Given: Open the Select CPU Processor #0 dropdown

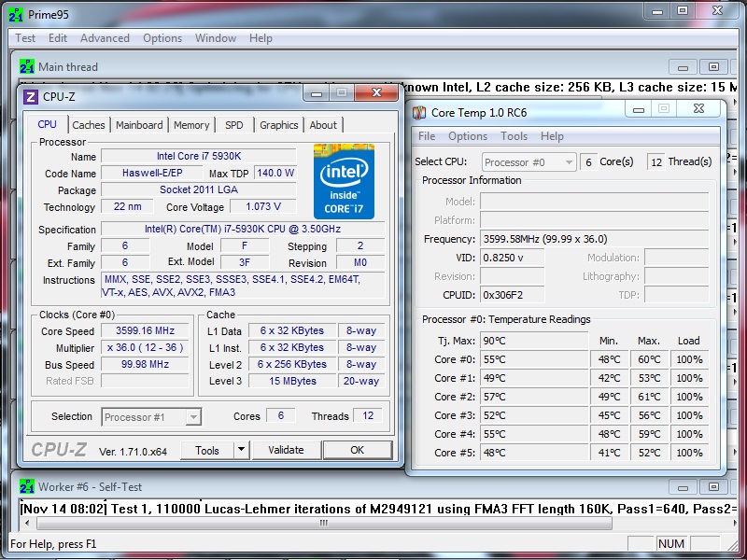Looking at the screenshot, I should pyautogui.click(x=529, y=162).
